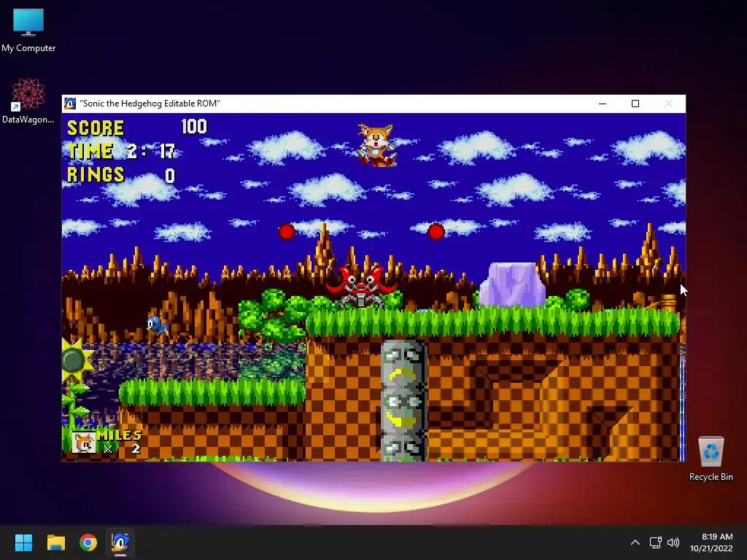747x560 pixels.
Task: Open the My Computer desktop icon
Action: (x=28, y=29)
